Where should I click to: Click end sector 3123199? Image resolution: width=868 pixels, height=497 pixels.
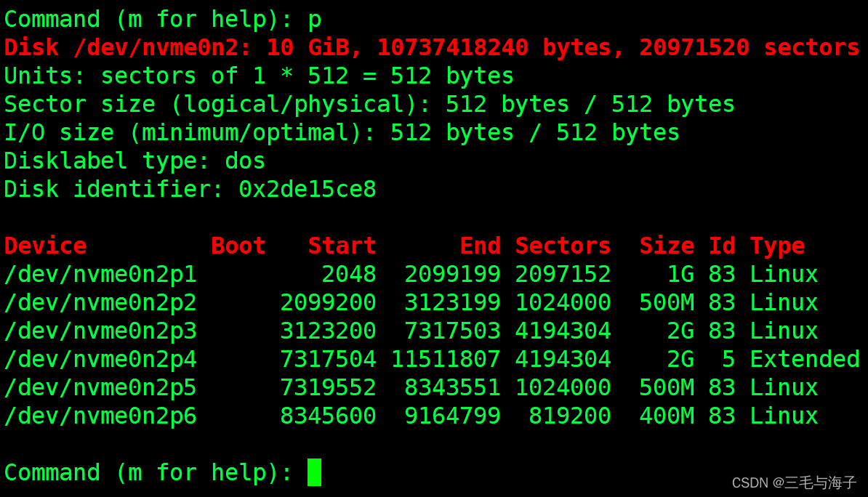[x=453, y=302]
